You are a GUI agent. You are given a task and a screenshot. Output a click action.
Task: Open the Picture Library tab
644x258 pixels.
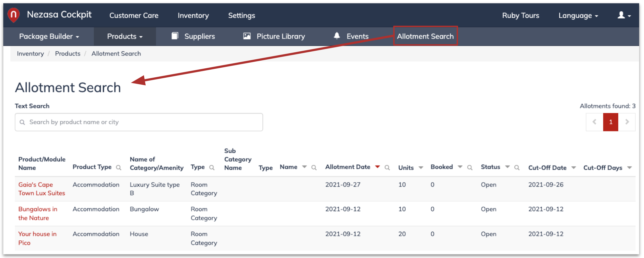click(x=274, y=36)
